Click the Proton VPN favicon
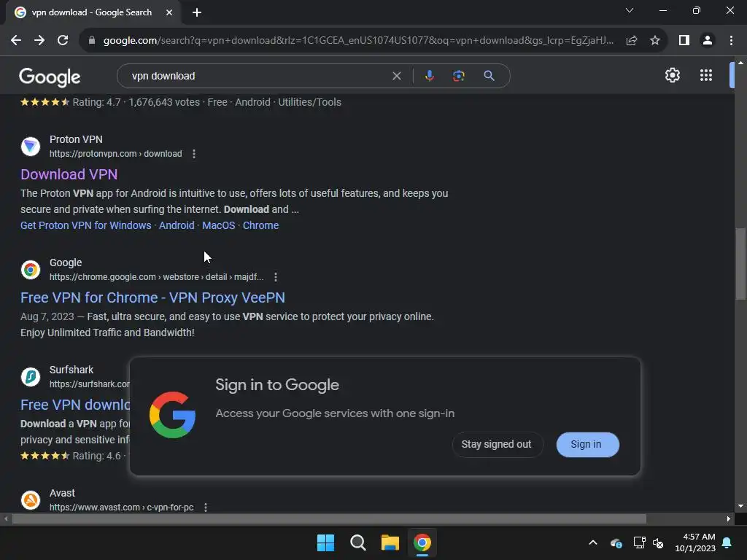Image resolution: width=747 pixels, height=560 pixels. (x=31, y=146)
